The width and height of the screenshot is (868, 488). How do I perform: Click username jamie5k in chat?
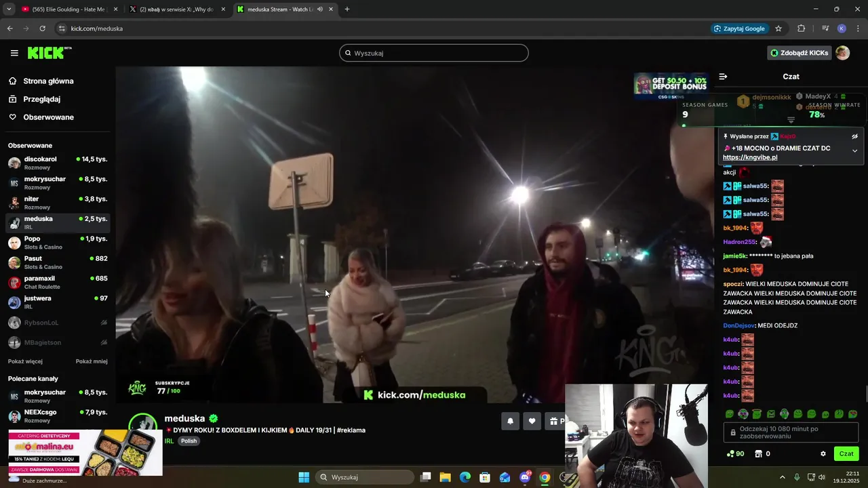click(734, 256)
